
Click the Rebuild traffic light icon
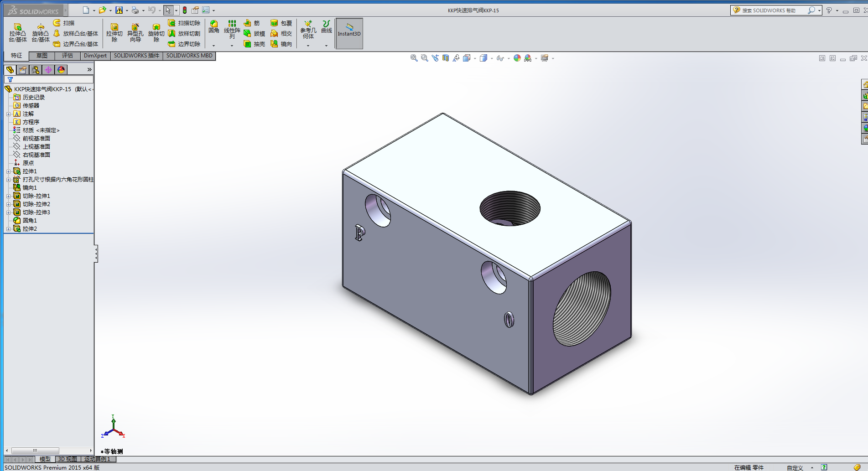[185, 10]
